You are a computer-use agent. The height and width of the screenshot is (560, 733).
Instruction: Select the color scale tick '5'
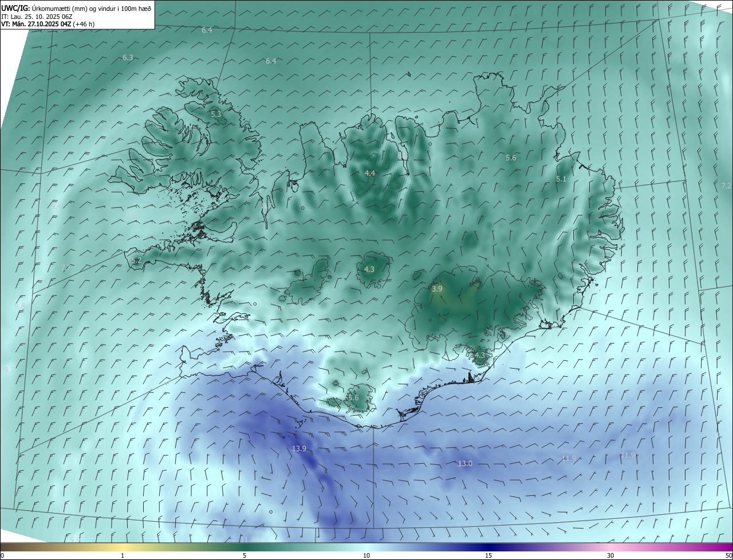[x=245, y=555]
